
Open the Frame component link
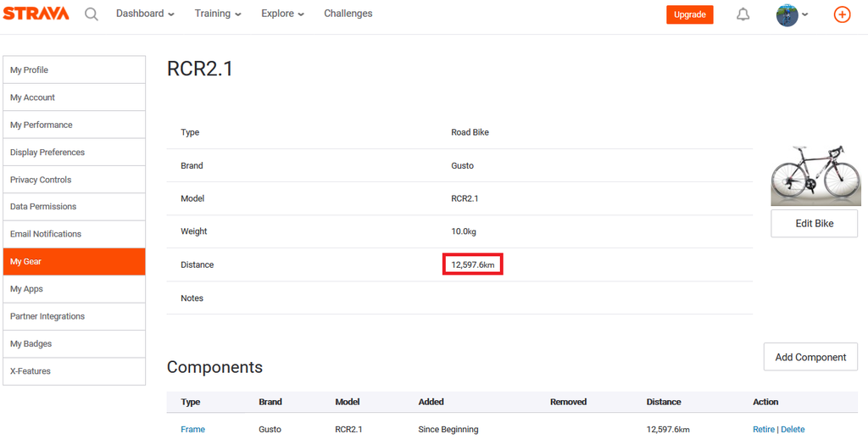(192, 430)
